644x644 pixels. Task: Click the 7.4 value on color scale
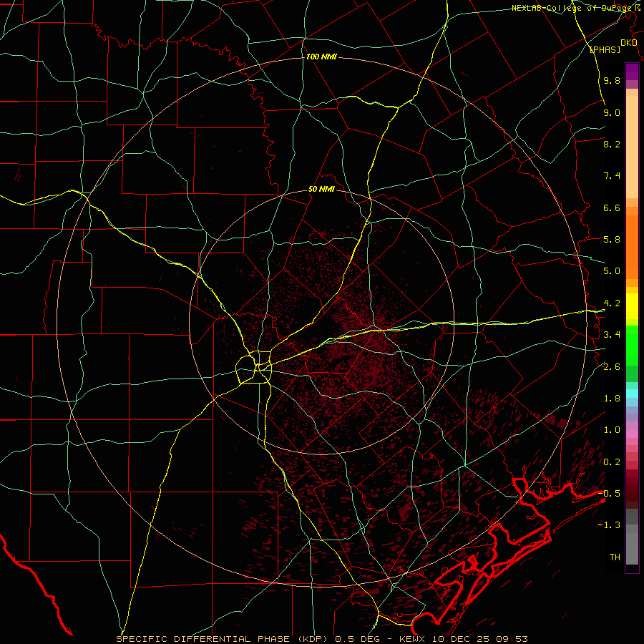612,176
